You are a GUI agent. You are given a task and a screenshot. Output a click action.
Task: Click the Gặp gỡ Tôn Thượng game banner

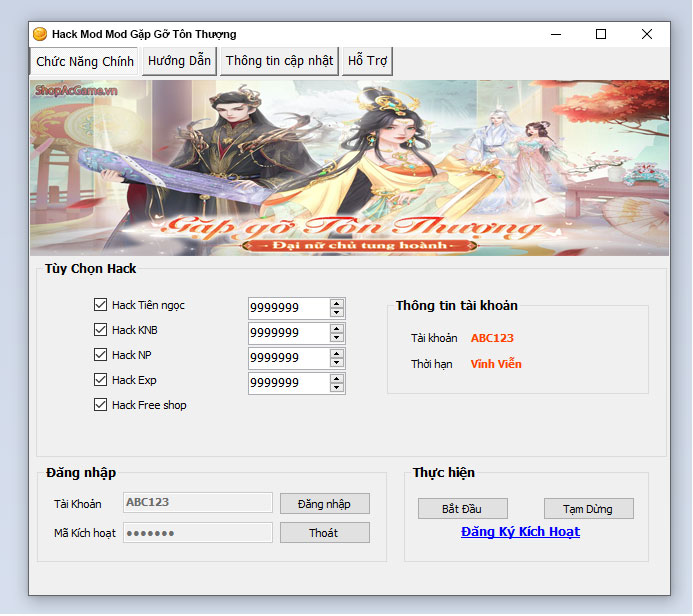[350, 168]
